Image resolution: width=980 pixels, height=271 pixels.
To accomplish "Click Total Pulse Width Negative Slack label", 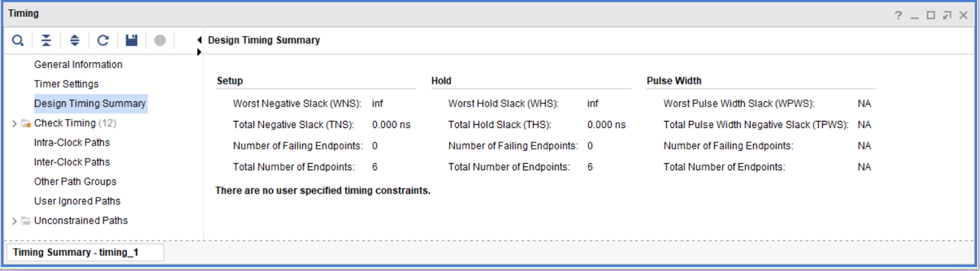I will [x=756, y=125].
